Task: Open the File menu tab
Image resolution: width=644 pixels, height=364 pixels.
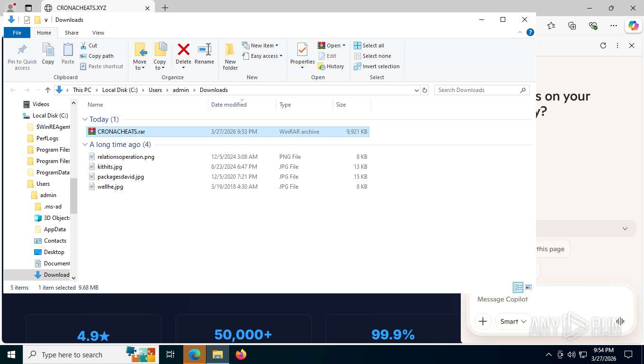Action: pos(17,33)
